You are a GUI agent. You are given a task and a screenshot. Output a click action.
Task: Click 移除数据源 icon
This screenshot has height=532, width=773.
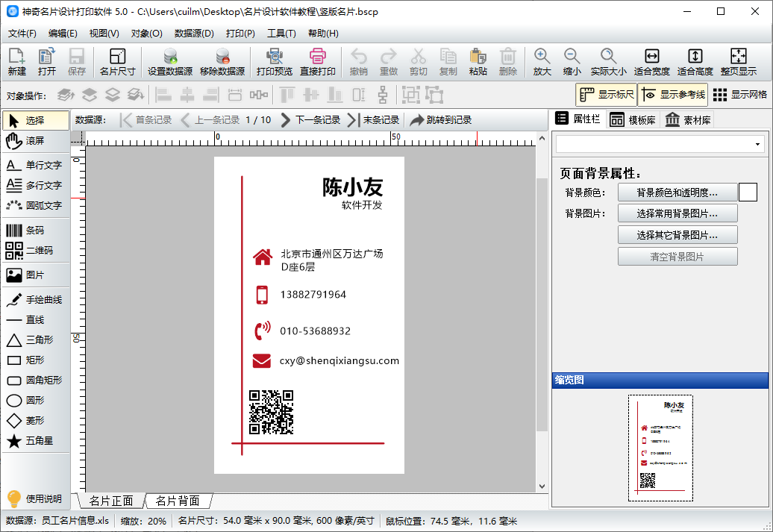[x=222, y=62]
